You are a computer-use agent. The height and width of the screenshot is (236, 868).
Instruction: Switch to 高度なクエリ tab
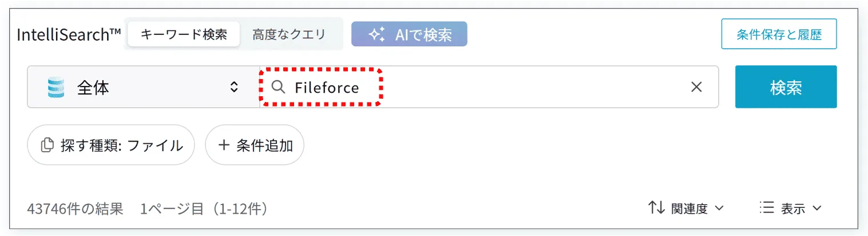pyautogui.click(x=289, y=34)
